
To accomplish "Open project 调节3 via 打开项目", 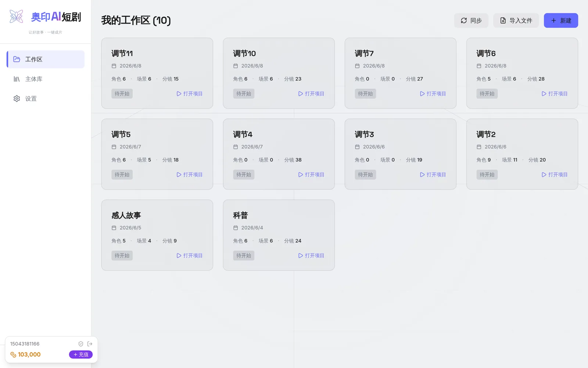I will 433,174.
